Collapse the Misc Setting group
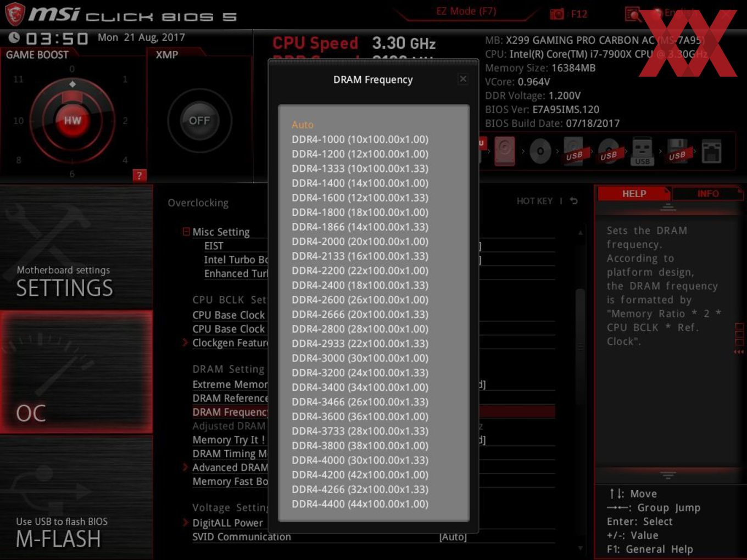The height and width of the screenshot is (560, 747). [x=186, y=232]
